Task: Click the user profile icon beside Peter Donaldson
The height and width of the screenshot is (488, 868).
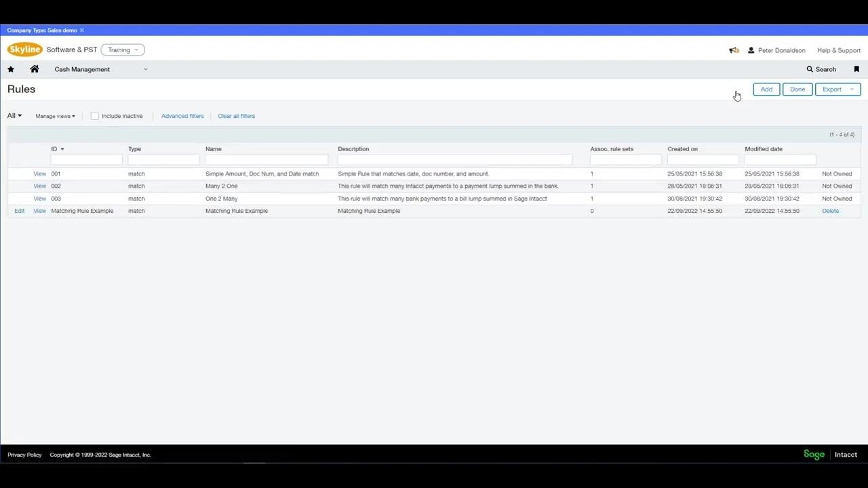Action: tap(751, 50)
